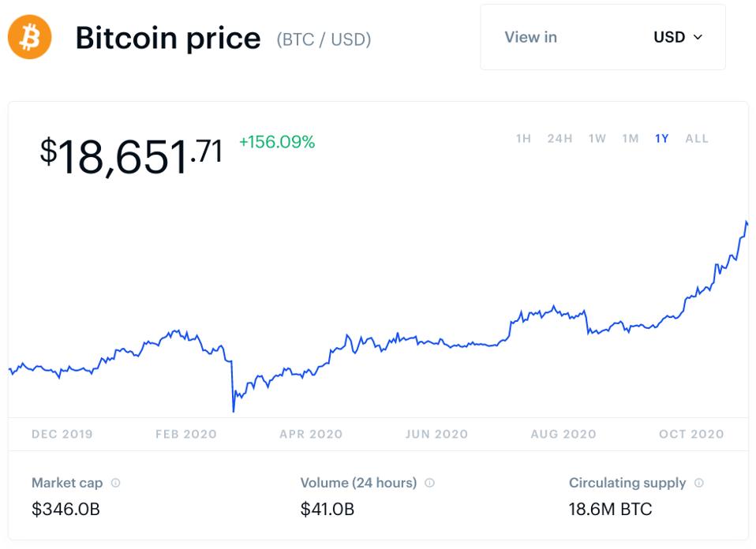Click the $346.0B market cap value
This screenshot has width=756, height=549.
(65, 509)
